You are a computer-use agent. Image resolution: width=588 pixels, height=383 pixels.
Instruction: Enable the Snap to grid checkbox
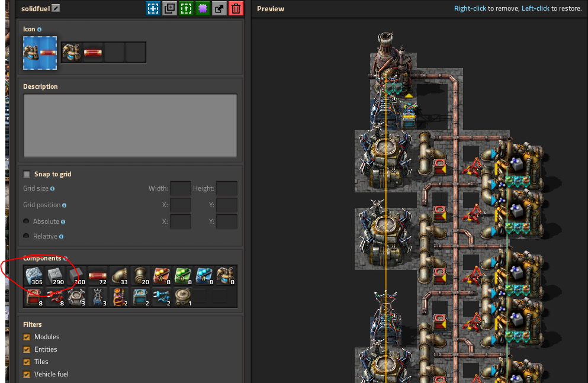coord(27,174)
